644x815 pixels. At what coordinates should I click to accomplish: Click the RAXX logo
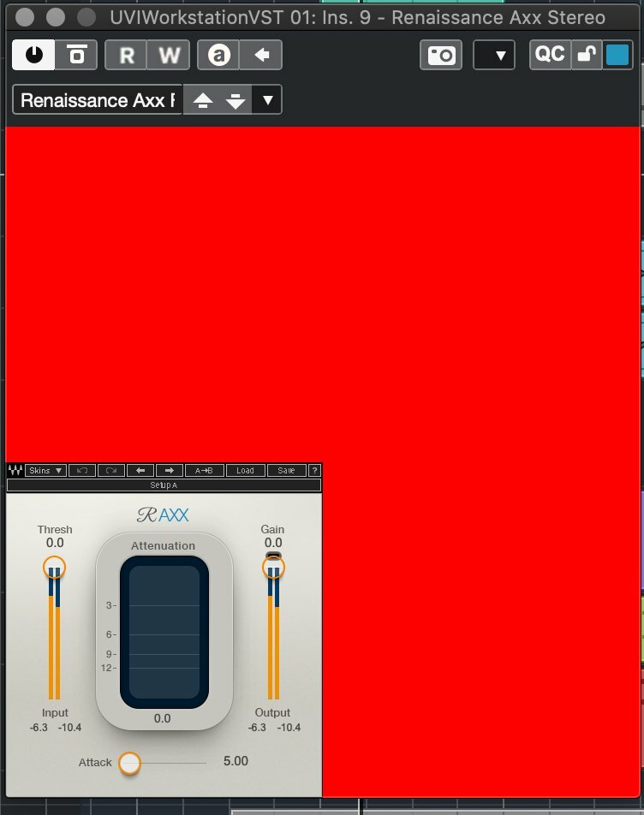pyautogui.click(x=163, y=515)
